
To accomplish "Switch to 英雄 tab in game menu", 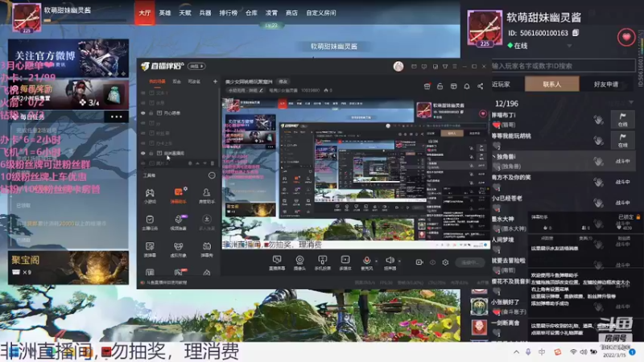I will (165, 13).
